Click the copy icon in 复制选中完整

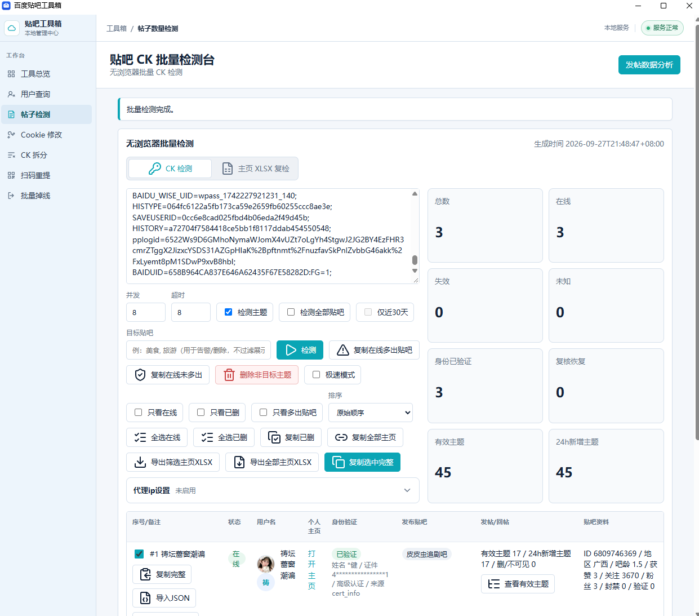pyautogui.click(x=339, y=462)
